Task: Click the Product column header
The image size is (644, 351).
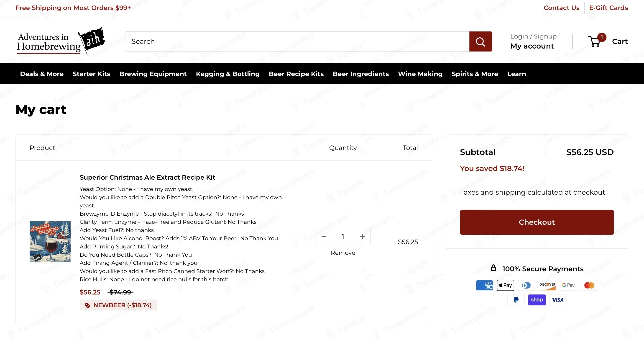Action: point(42,148)
